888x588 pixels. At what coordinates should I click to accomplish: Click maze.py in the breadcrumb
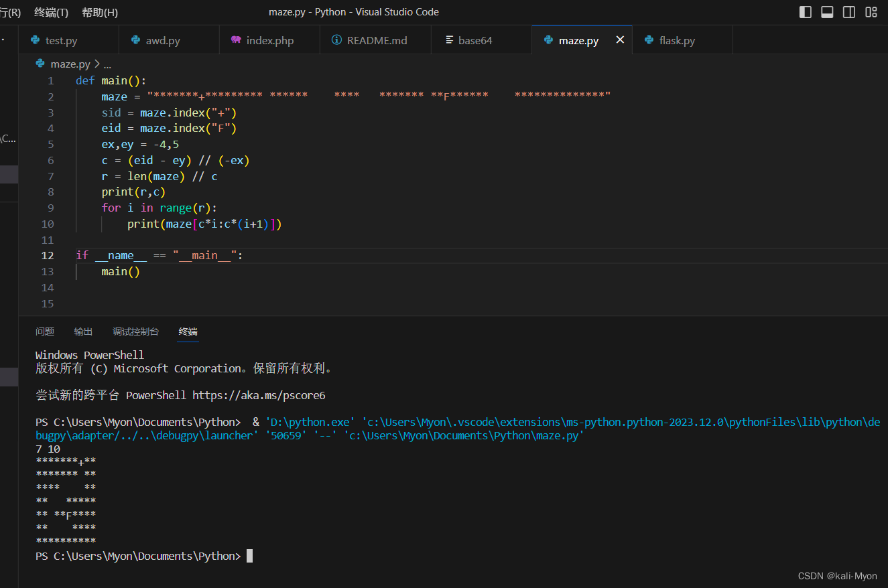70,64
